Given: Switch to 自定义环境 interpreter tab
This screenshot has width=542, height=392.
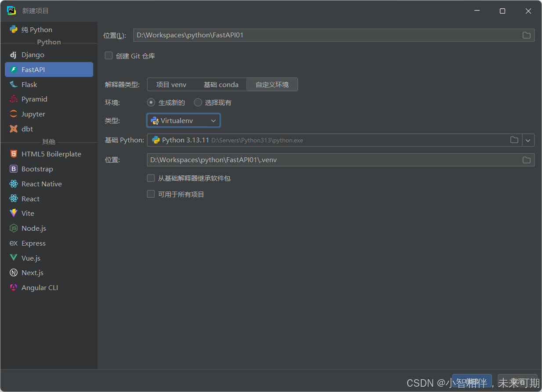Looking at the screenshot, I should click(272, 84).
